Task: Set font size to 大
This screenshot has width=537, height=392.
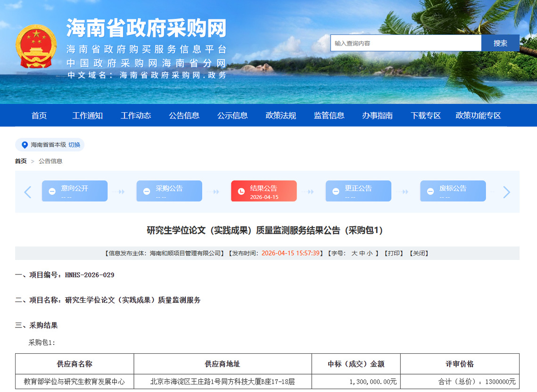Action: (x=354, y=253)
